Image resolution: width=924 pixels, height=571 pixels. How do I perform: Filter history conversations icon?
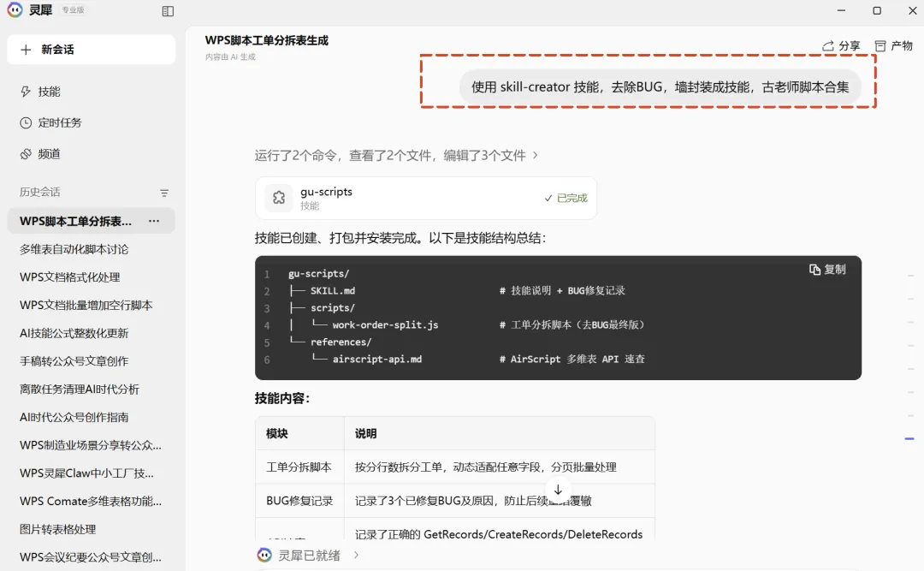coord(164,193)
